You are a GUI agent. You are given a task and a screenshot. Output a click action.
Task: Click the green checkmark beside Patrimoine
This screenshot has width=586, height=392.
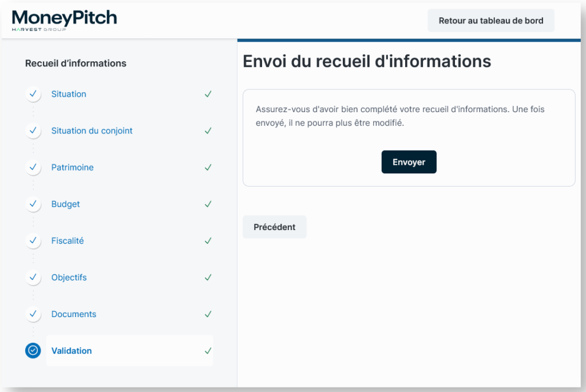[x=208, y=167]
